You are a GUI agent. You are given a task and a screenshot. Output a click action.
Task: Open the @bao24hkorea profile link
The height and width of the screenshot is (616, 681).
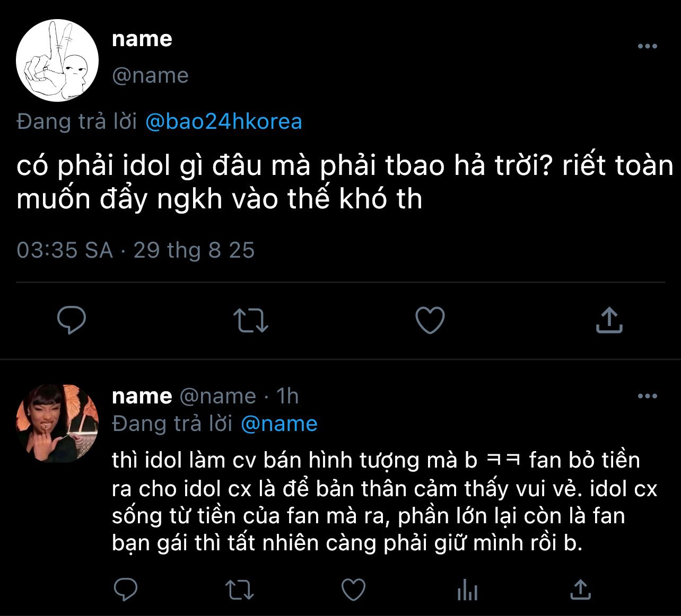pyautogui.click(x=223, y=122)
